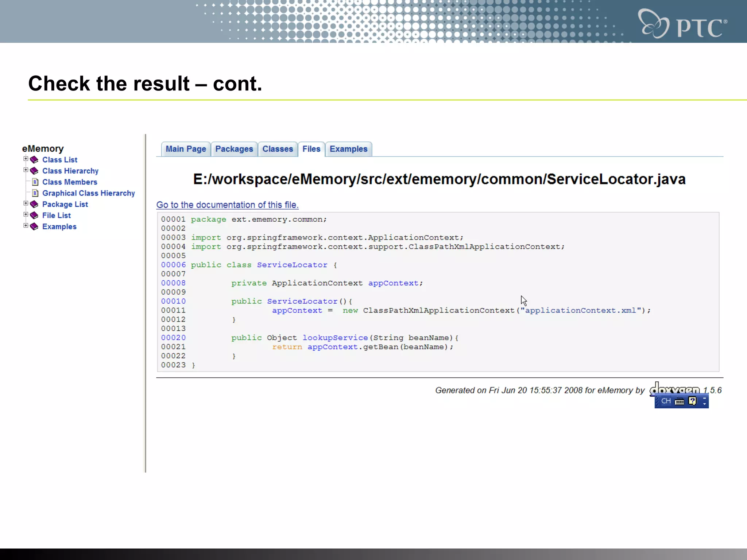Image resolution: width=747 pixels, height=560 pixels.
Task: Click the File List book icon
Action: 34,215
